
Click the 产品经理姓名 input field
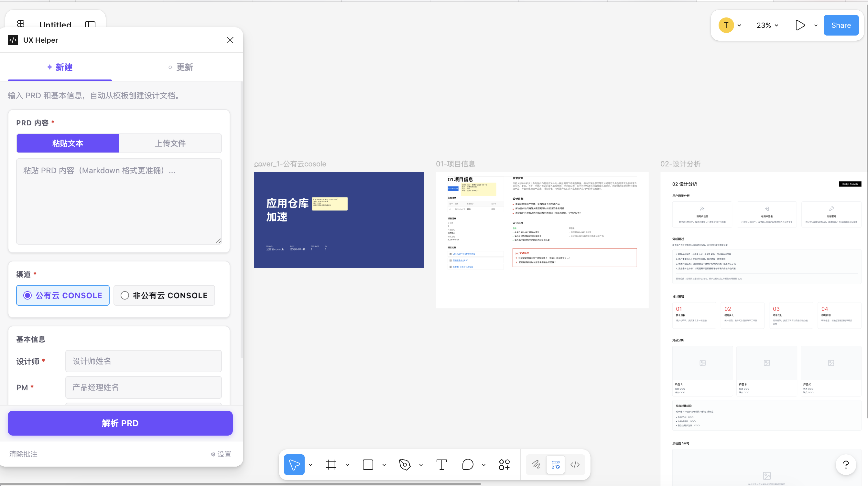pyautogui.click(x=144, y=387)
